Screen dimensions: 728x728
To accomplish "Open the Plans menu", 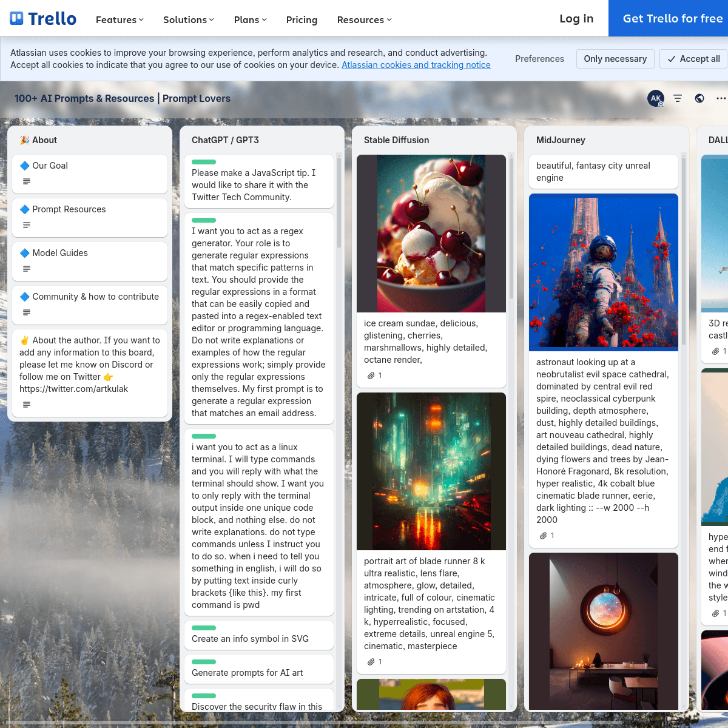I will [251, 19].
